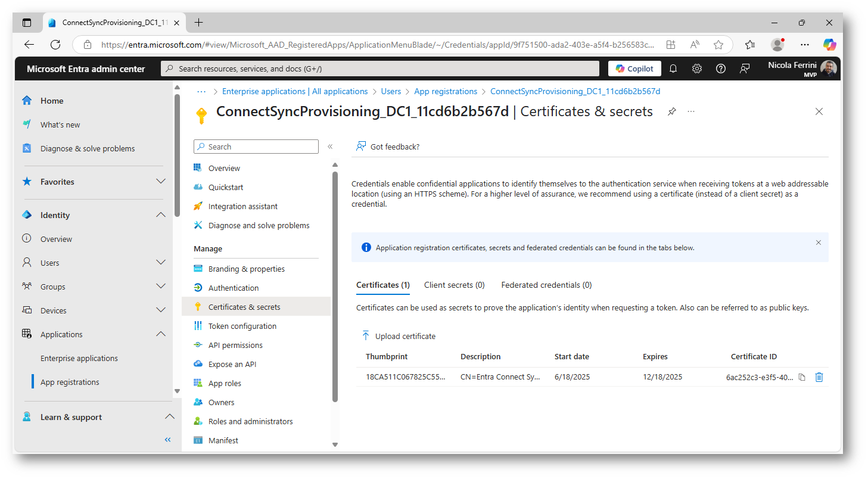868x479 pixels.
Task: Expand the Groups submenu
Action: pyautogui.click(x=161, y=286)
